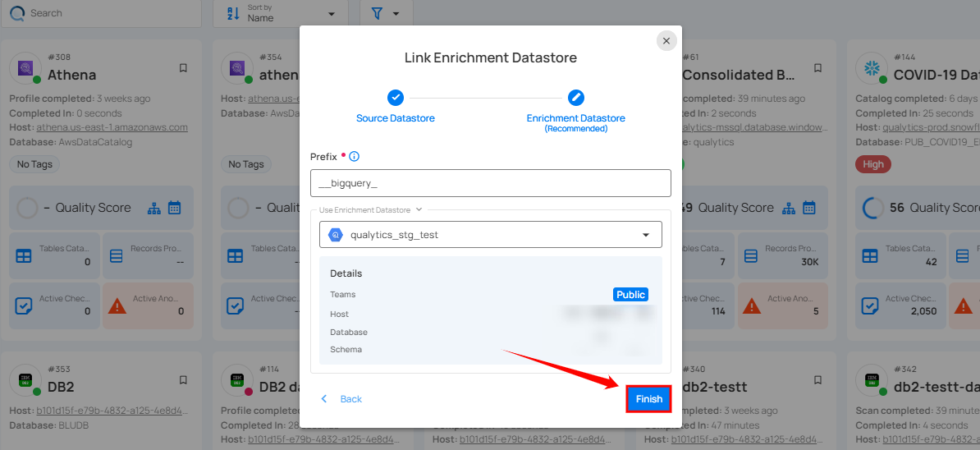The width and height of the screenshot is (980, 450).
Task: Open the athena.us-east-1.amazonaws.com host link
Action: [x=112, y=127]
